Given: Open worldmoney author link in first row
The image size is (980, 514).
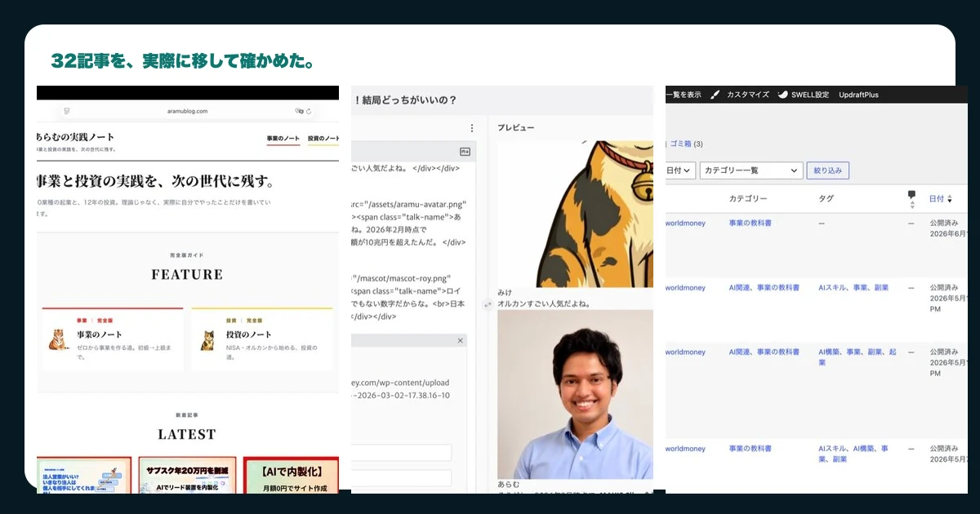Looking at the screenshot, I should (x=685, y=223).
